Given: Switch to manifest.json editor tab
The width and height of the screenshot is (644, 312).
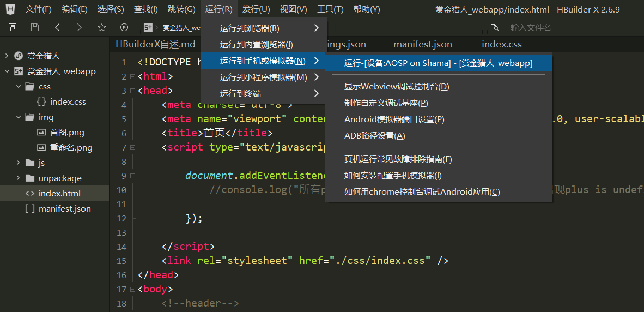Looking at the screenshot, I should (423, 44).
